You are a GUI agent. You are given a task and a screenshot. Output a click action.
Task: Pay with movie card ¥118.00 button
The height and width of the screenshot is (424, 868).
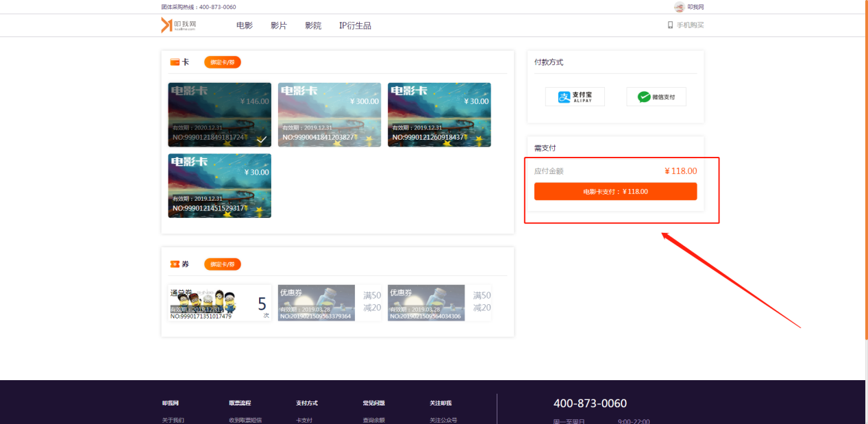615,192
